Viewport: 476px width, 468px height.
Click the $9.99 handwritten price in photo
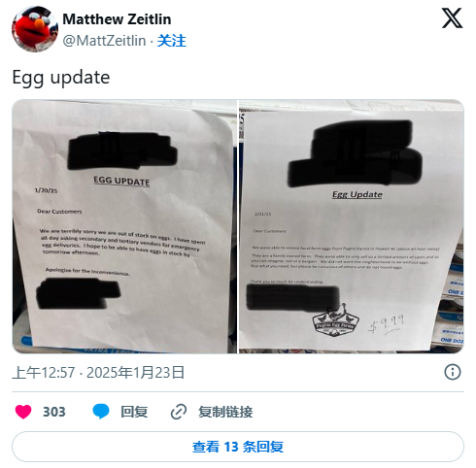[387, 324]
